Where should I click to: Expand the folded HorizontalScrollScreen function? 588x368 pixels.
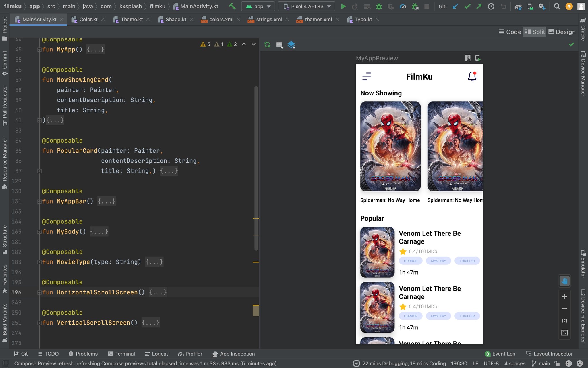(39, 292)
